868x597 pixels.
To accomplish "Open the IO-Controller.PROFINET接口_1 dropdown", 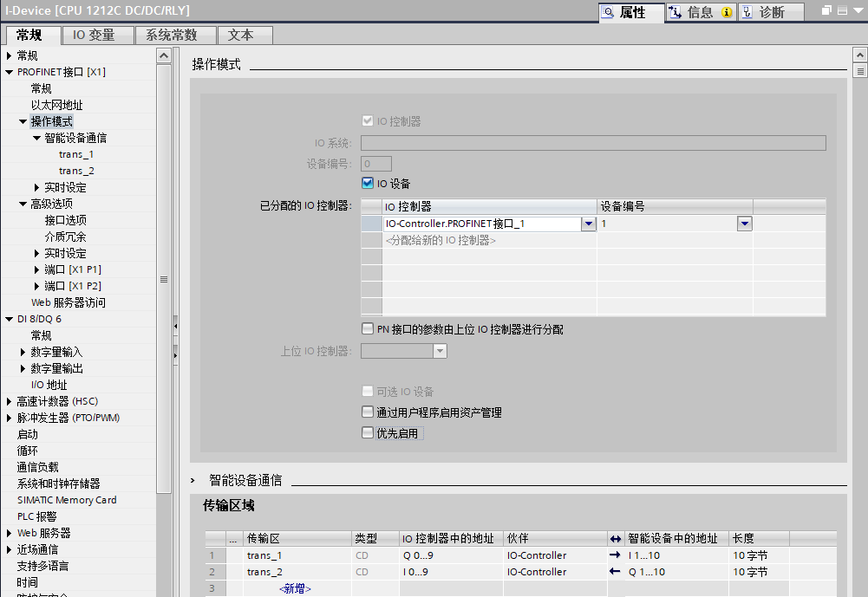I will [x=589, y=224].
